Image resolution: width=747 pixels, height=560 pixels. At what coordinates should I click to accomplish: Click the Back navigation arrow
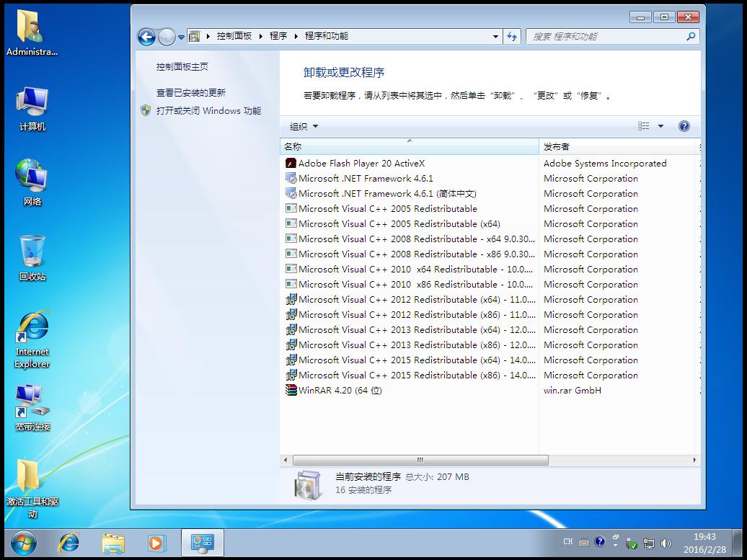coord(146,37)
